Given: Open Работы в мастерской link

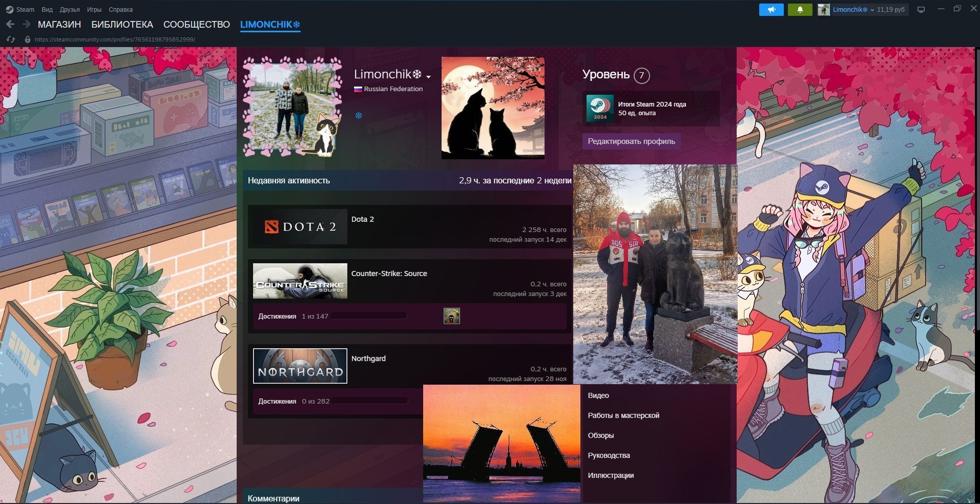Looking at the screenshot, I should pos(623,415).
